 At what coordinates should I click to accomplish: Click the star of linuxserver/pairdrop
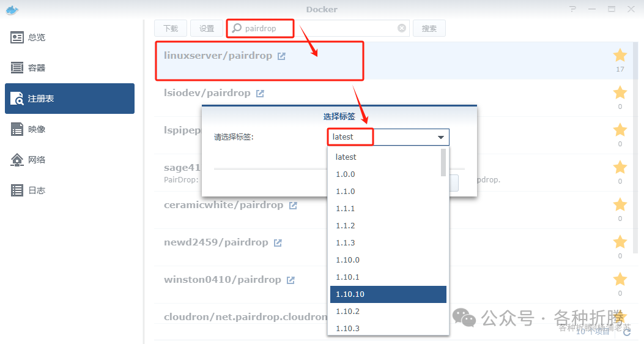pos(620,55)
